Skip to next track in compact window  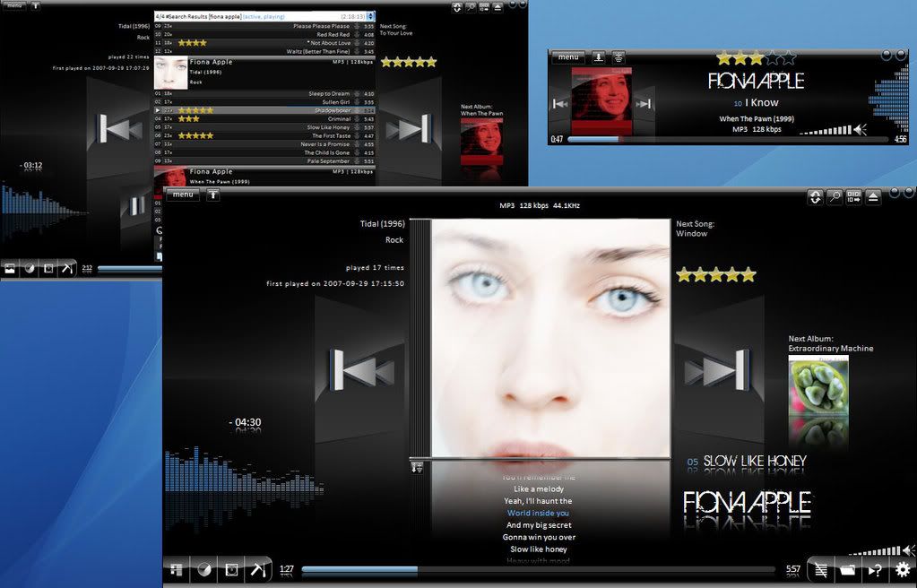644,104
